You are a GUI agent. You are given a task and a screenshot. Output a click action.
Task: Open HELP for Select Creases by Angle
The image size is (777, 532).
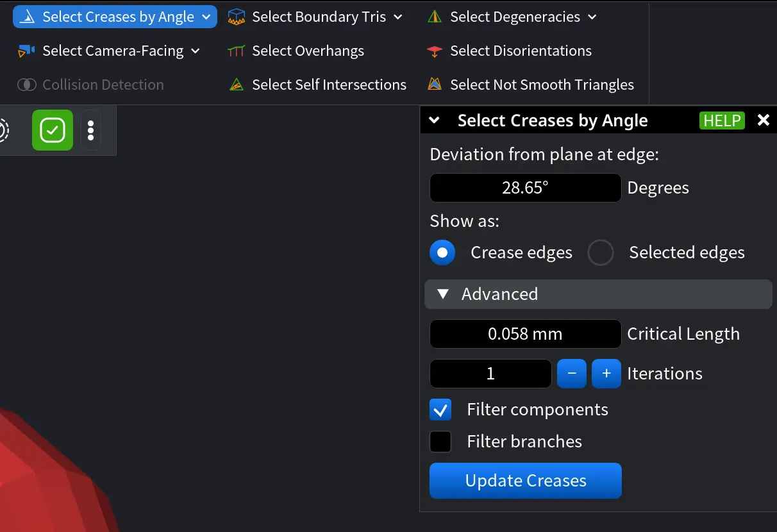[722, 121]
